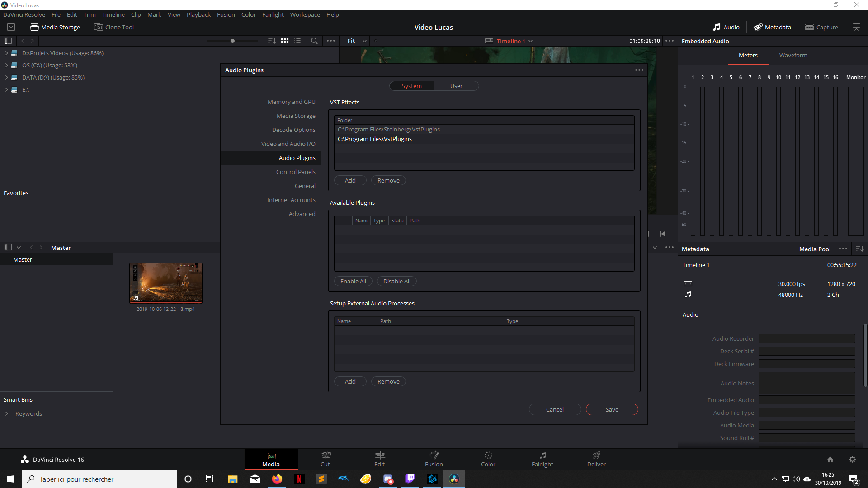Expand the Internet Accounts settings section
This screenshot has width=868, height=488.
click(291, 200)
